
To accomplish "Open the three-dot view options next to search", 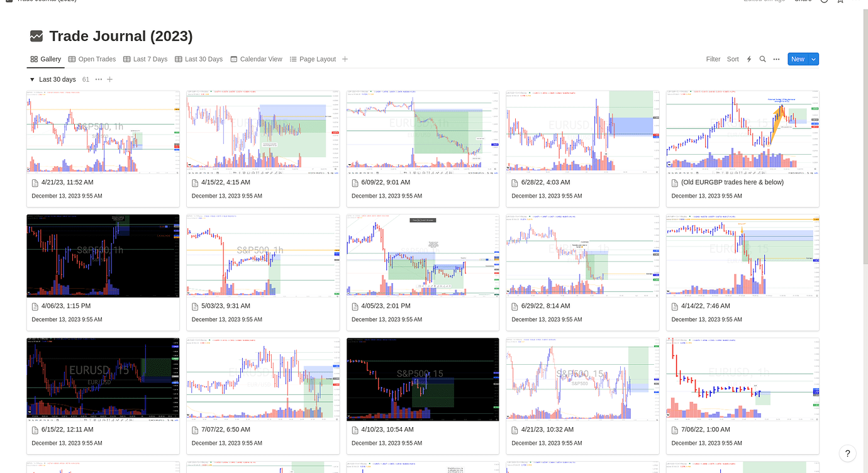I will click(x=776, y=59).
